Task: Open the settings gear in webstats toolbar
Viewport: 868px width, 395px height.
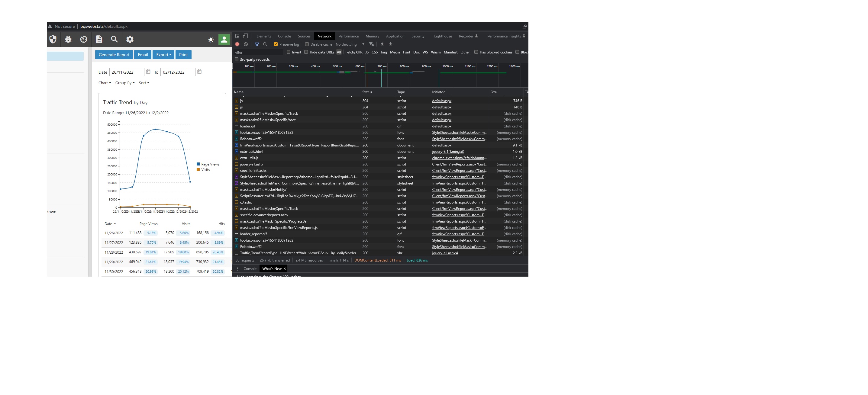Action: pyautogui.click(x=130, y=39)
